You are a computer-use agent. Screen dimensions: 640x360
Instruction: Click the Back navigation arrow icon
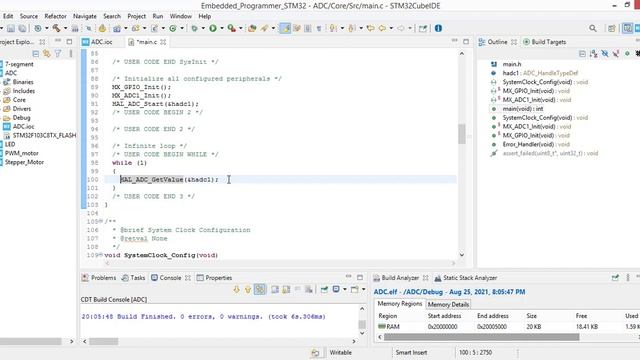[382, 28]
